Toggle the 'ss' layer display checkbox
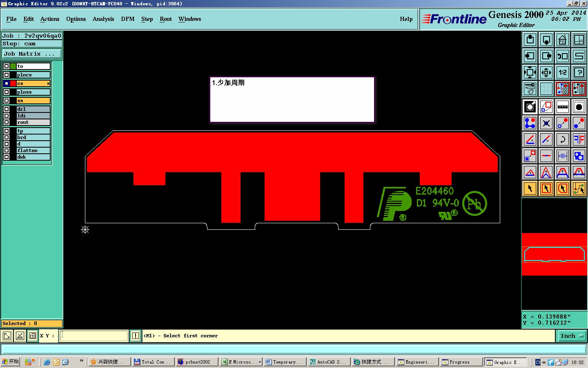 (x=7, y=101)
